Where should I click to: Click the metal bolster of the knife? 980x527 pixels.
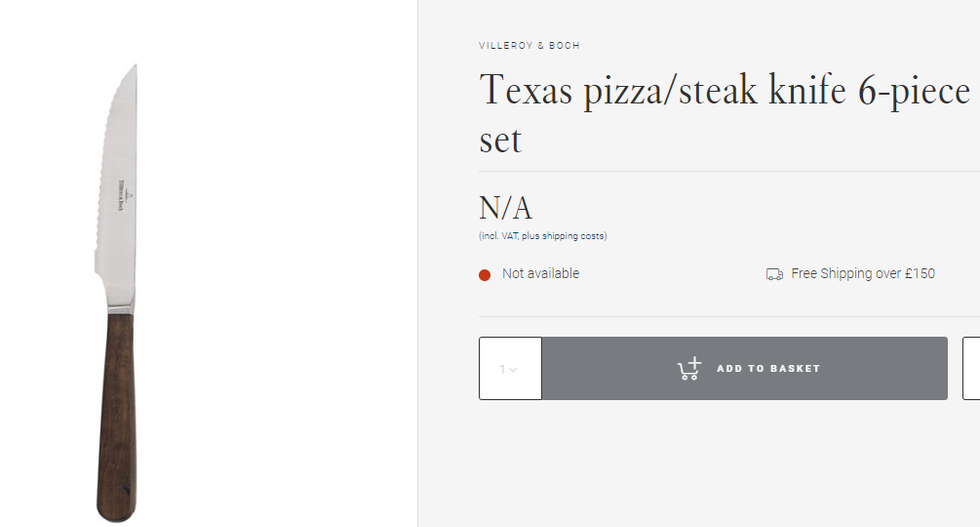[118, 309]
